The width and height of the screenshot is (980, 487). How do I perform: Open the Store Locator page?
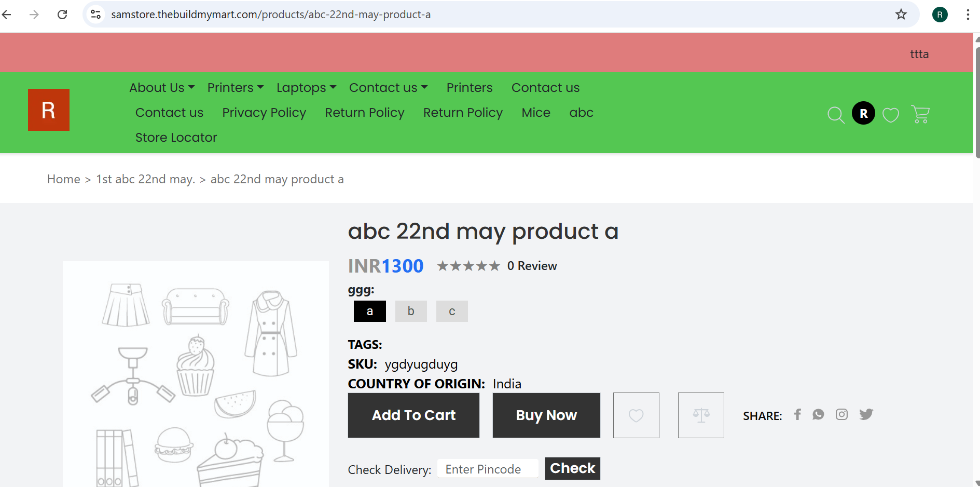click(x=176, y=138)
